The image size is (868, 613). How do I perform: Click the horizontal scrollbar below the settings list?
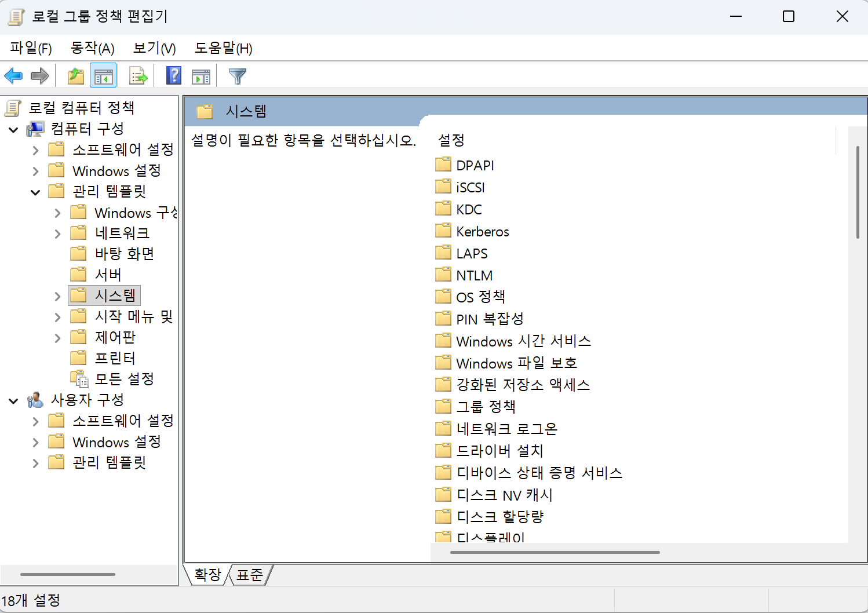[554, 553]
